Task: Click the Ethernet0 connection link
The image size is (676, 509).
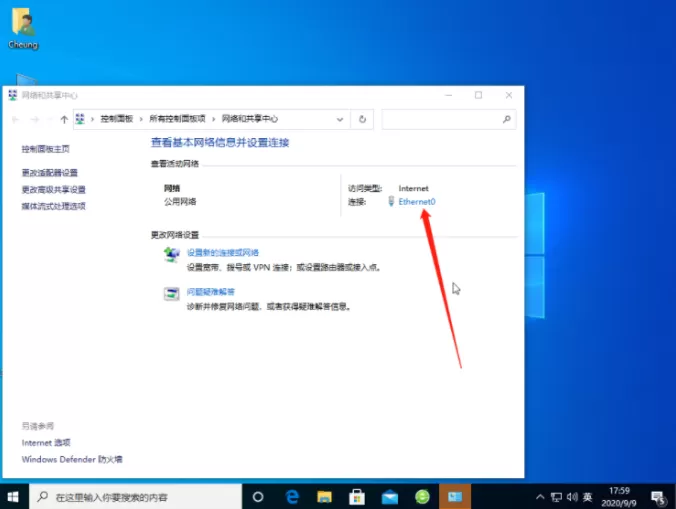Action: [417, 202]
